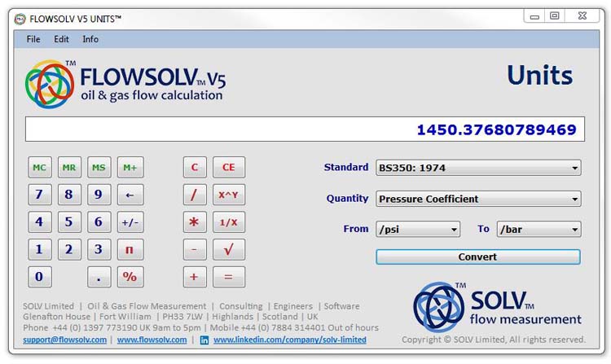The width and height of the screenshot is (611, 364).
Task: Tap digit 2 on the keypad
Action: (69, 249)
